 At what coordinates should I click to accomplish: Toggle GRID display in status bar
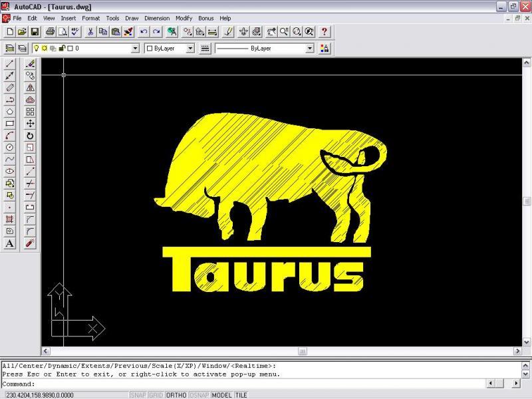coord(156,395)
